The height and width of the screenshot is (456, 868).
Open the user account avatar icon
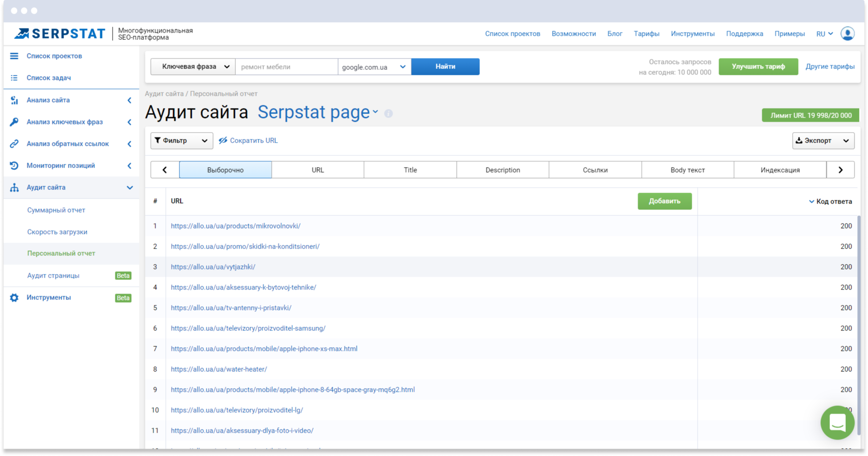click(x=847, y=34)
